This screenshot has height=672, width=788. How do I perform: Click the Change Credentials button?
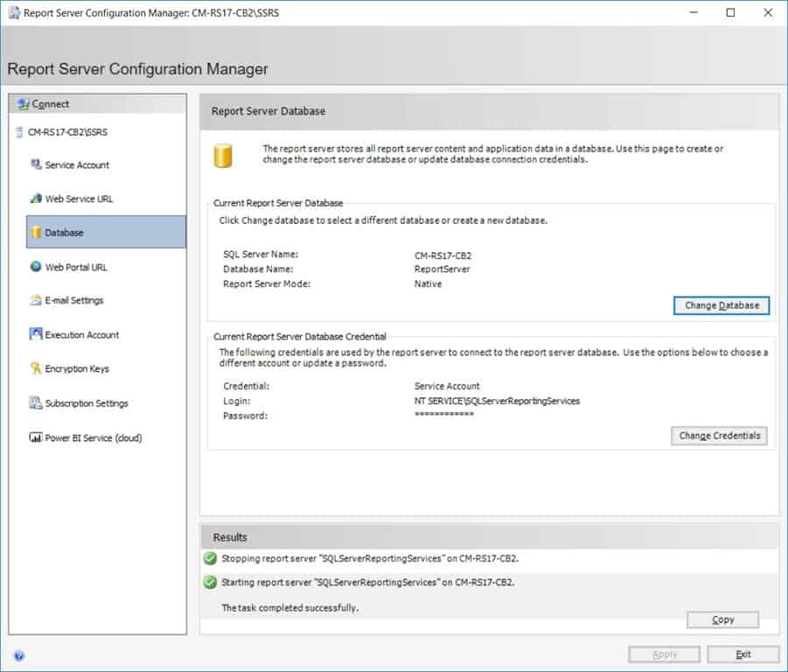click(719, 436)
